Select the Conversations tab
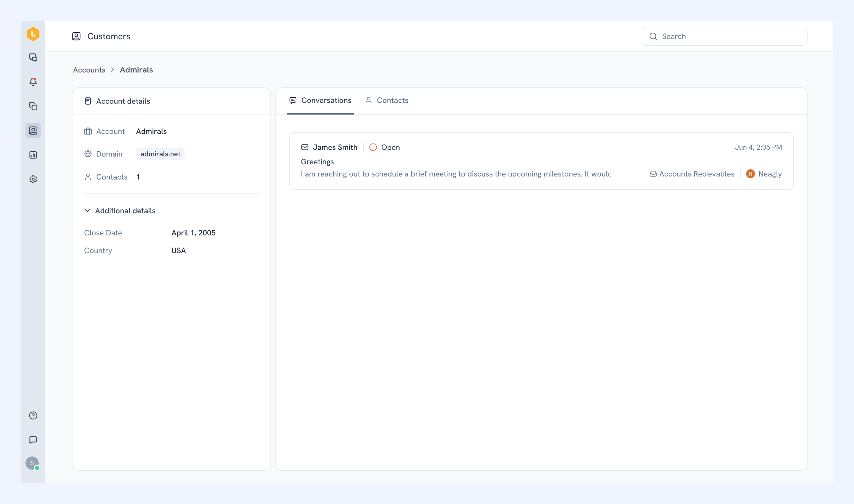 pyautogui.click(x=320, y=100)
